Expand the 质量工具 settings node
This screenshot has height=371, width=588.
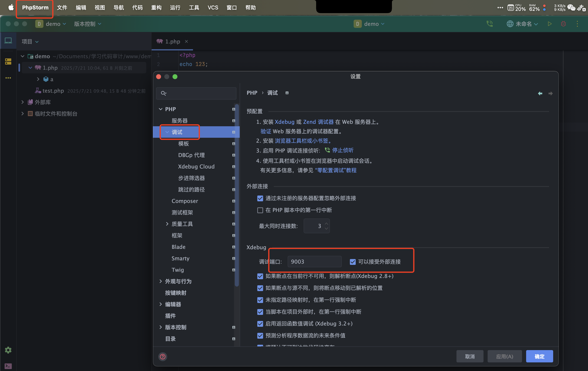coord(167,224)
